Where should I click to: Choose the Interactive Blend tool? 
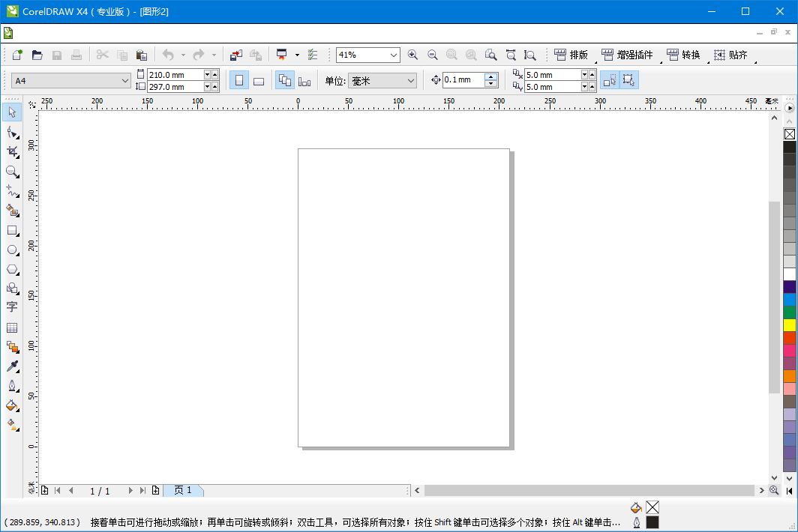click(x=12, y=347)
